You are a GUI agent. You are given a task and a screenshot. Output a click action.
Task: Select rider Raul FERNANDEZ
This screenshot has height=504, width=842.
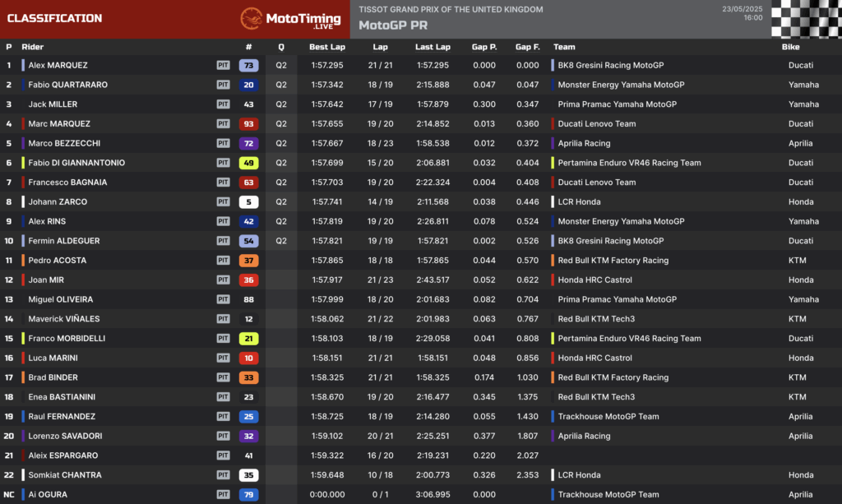coord(62,417)
